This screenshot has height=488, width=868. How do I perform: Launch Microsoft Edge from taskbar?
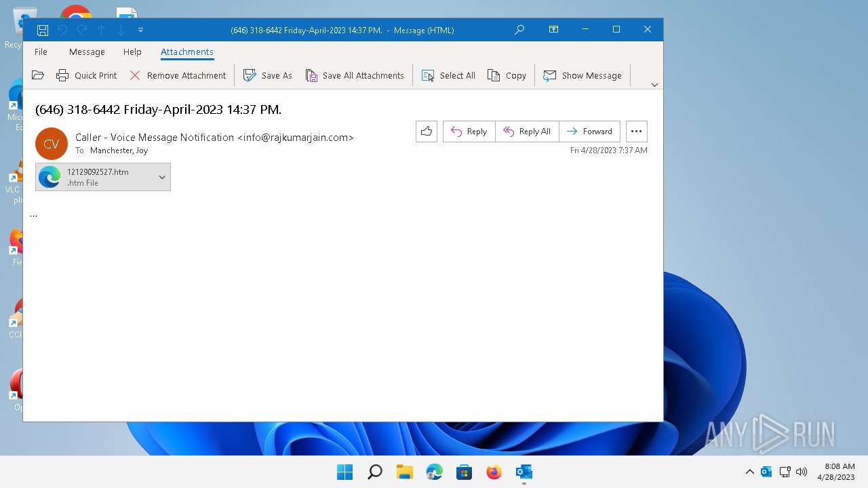pyautogui.click(x=434, y=472)
